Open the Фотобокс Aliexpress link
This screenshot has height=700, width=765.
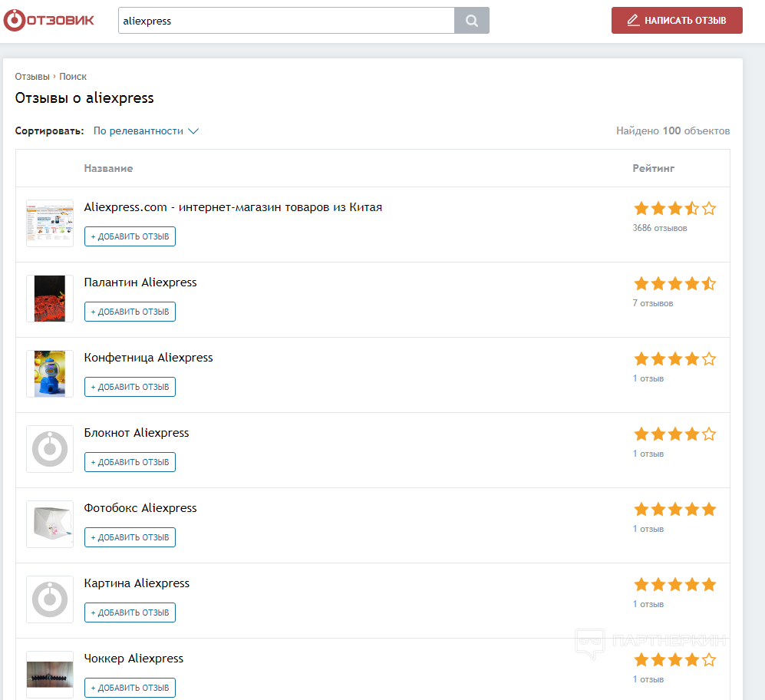point(140,507)
